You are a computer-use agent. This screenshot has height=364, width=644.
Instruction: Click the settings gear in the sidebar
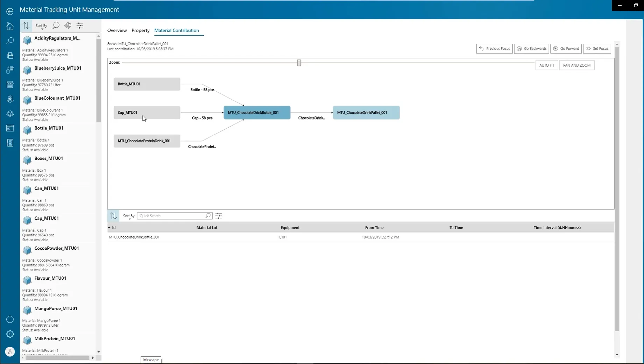point(9,334)
